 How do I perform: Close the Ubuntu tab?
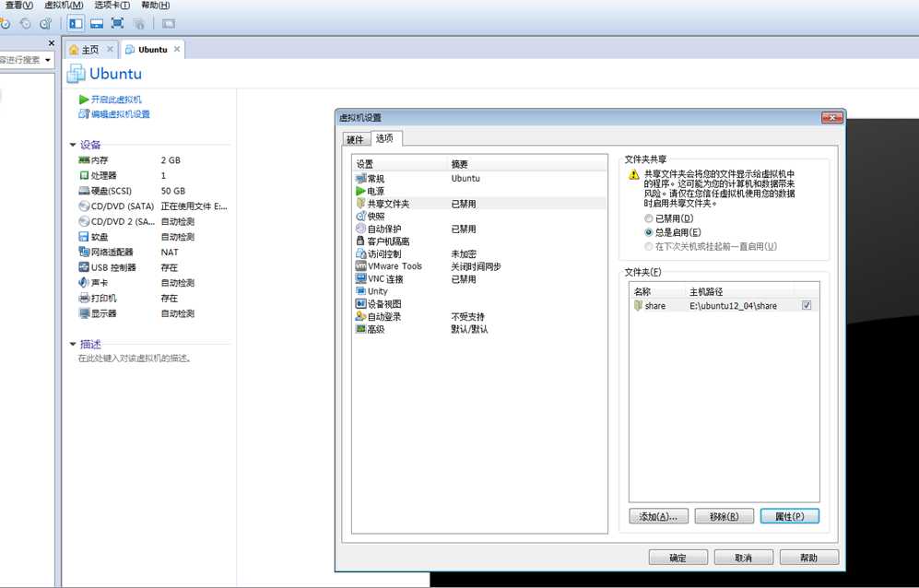tap(177, 49)
